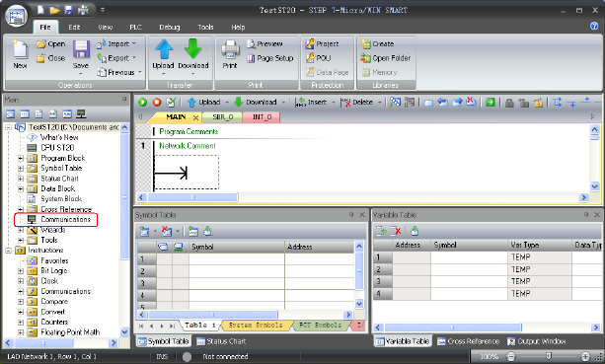
Task: Switch to POU Symbols sheet tab
Action: (320, 326)
